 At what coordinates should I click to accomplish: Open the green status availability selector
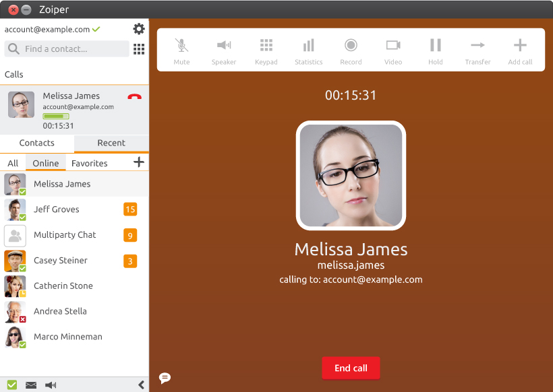point(12,385)
